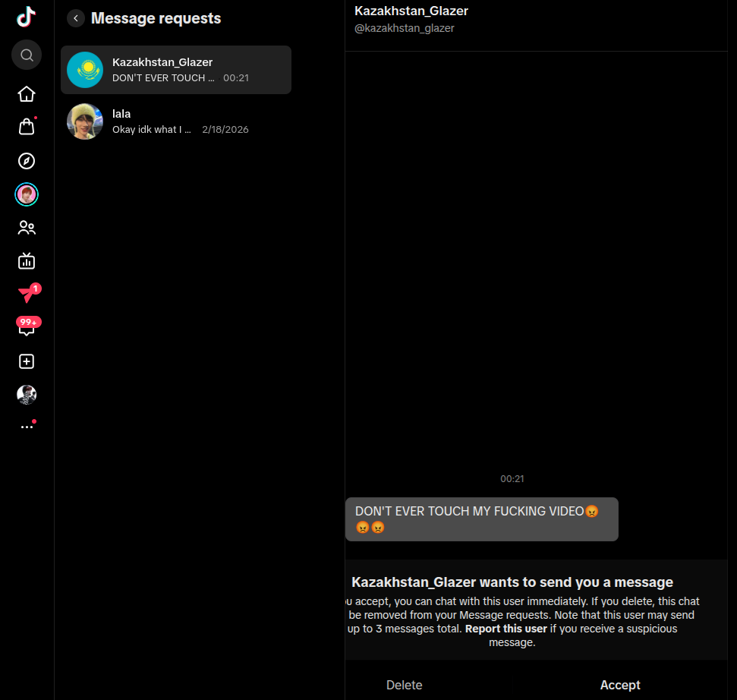Open the Activity inbox with 99+ badge

[27, 326]
